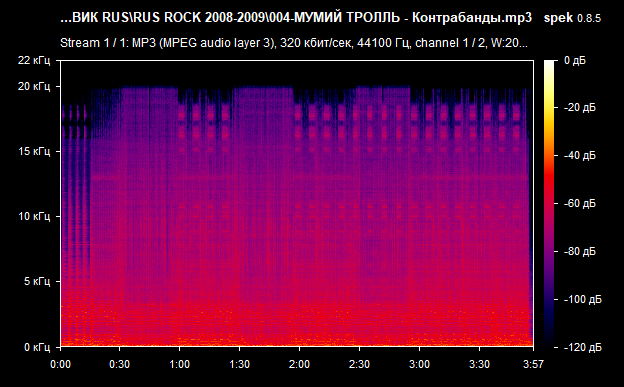Click the '5 кГц' frequency axis label
Viewport: 624px width, 387px height.
tap(37, 281)
